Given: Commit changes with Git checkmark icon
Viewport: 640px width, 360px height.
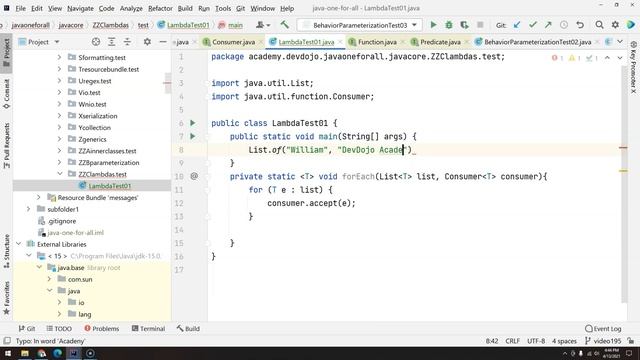Looking at the screenshot, I should pos(533,25).
